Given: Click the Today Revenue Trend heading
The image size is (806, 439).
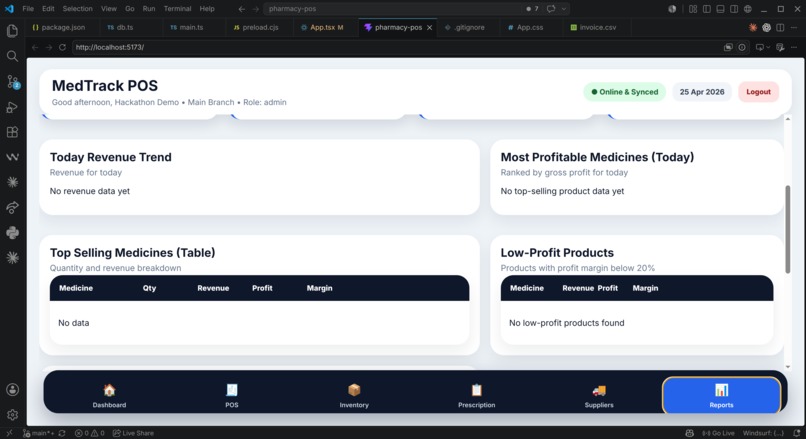Looking at the screenshot, I should pyautogui.click(x=111, y=157).
